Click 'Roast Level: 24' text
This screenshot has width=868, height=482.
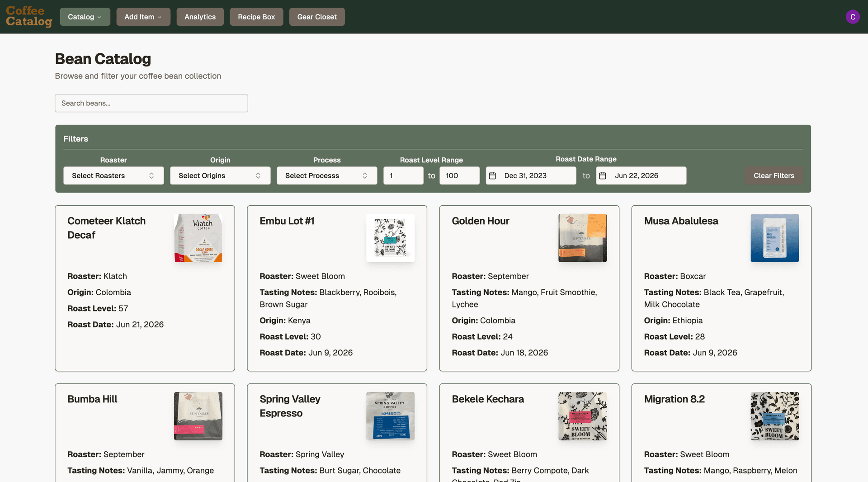click(x=482, y=337)
